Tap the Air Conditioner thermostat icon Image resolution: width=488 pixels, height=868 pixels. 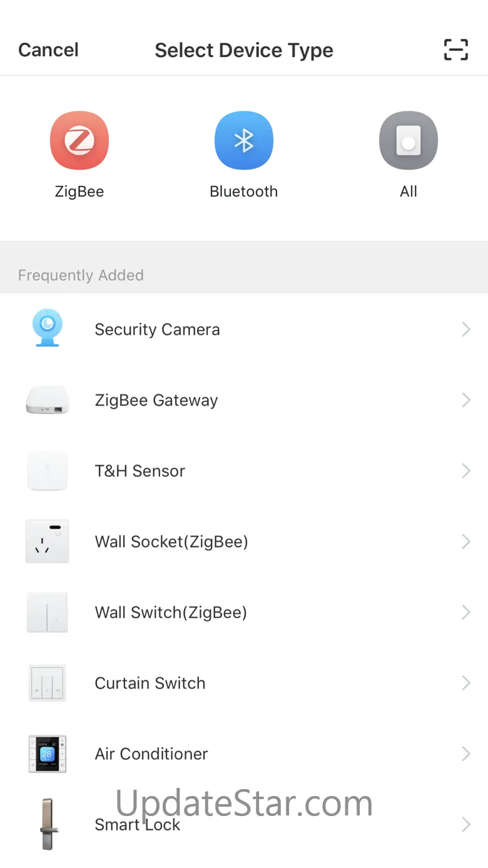47,754
